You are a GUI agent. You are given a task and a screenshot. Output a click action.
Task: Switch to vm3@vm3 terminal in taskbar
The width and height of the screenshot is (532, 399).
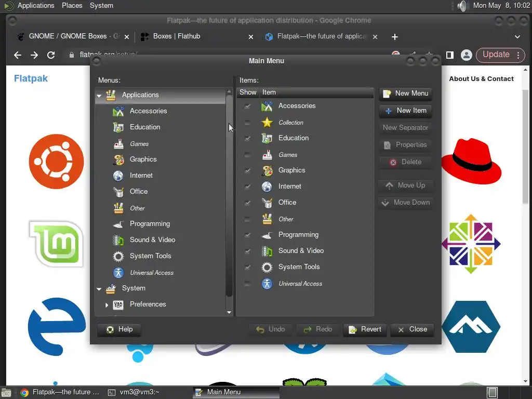point(134,392)
